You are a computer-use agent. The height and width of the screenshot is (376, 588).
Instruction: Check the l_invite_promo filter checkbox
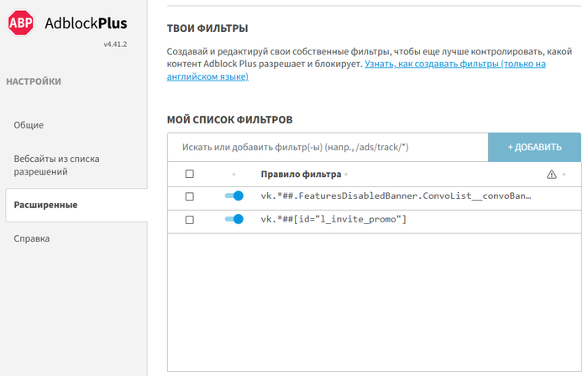click(189, 220)
